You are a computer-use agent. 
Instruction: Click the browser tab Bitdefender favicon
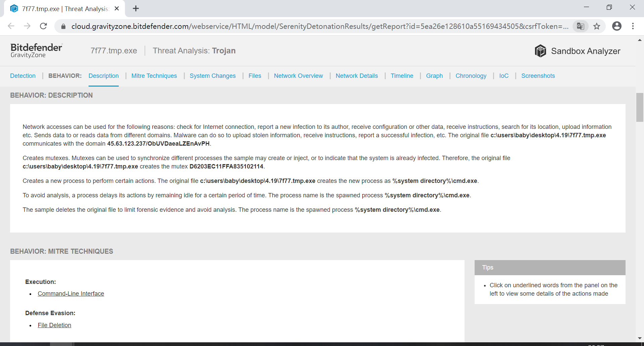click(14, 9)
